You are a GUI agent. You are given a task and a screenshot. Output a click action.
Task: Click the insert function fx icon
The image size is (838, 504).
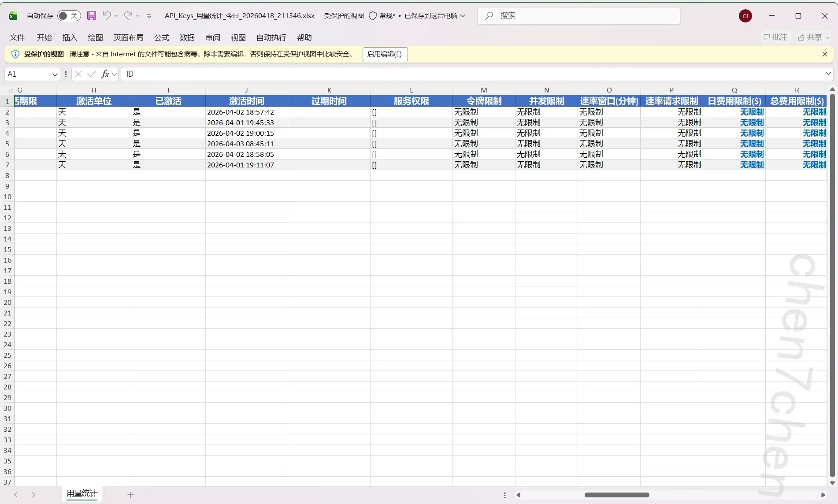105,74
